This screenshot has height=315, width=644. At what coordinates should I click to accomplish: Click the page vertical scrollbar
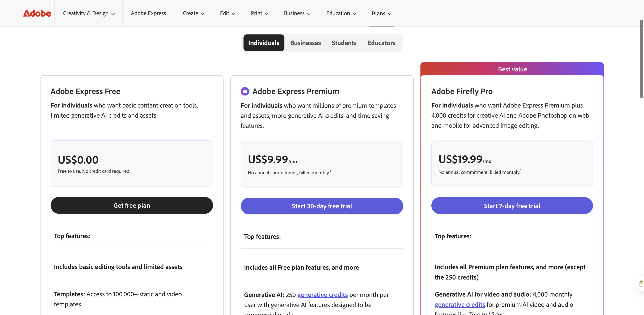click(641, 59)
